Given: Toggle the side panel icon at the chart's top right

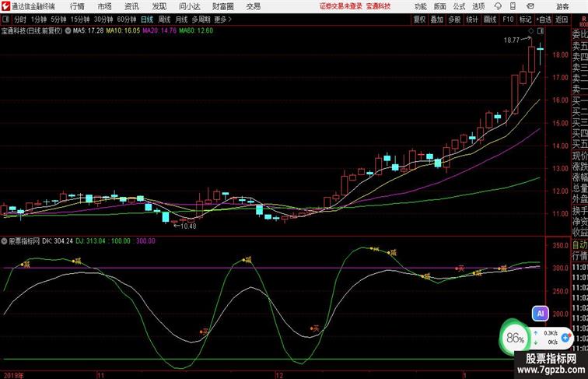Looking at the screenshot, I should (541, 31).
